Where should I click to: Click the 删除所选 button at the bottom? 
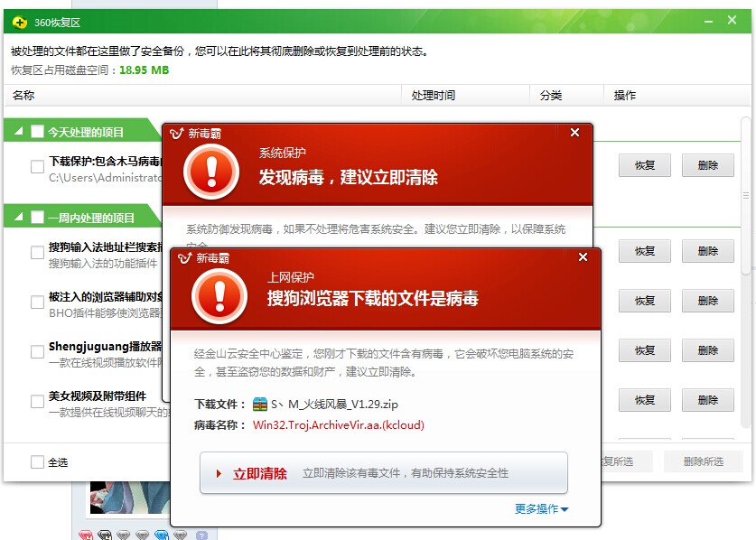pos(704,461)
